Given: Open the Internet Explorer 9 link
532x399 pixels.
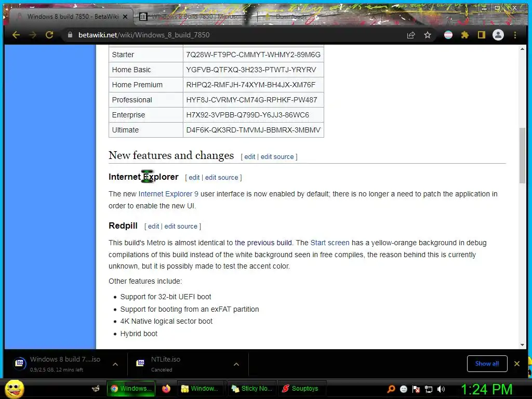Looking at the screenshot, I should (168, 194).
